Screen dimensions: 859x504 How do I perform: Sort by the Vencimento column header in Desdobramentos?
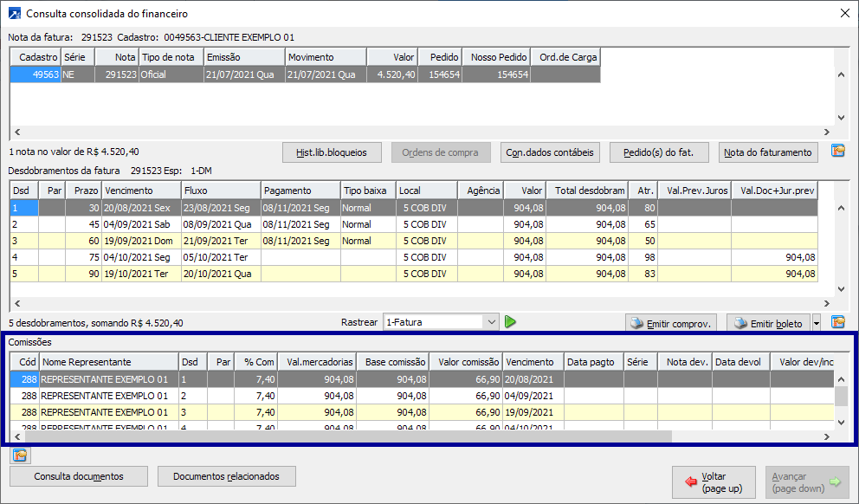point(140,190)
